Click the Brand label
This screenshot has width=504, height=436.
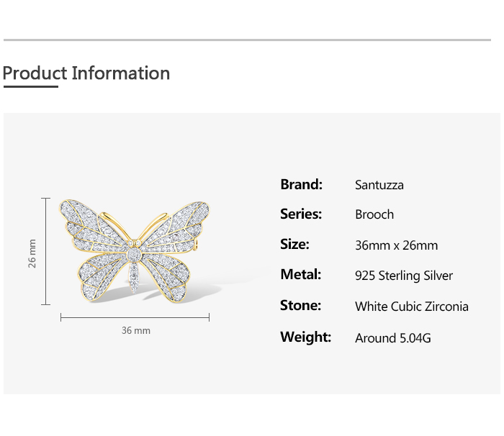coord(301,184)
